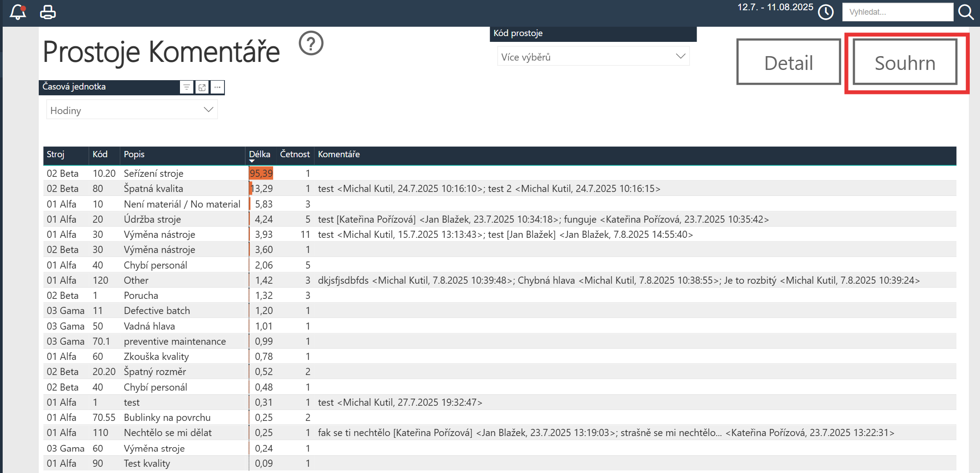Click frequency value 11

pos(305,234)
